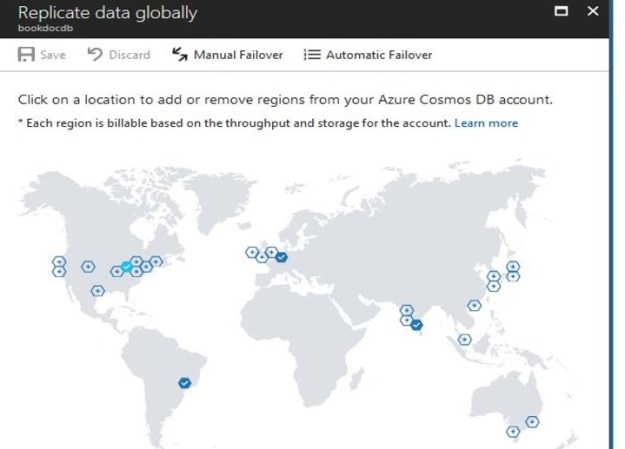The height and width of the screenshot is (449, 625).
Task: Open Automatic Failover settings
Action: [x=379, y=55]
